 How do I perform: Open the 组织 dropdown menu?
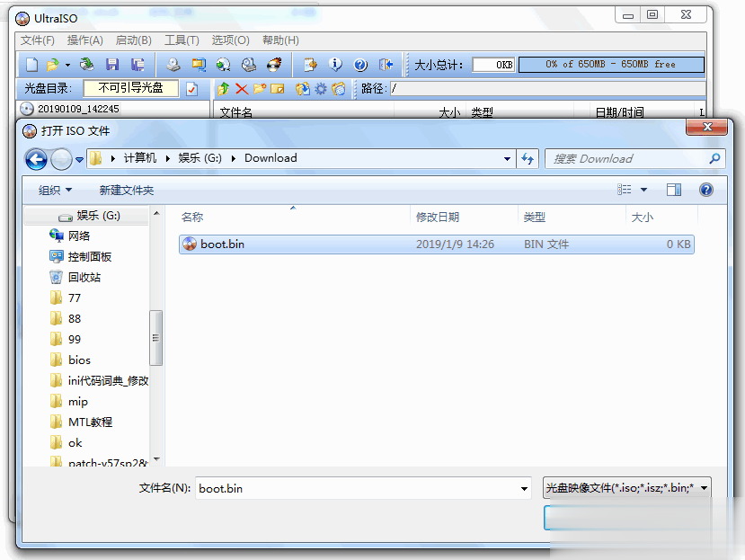pyautogui.click(x=55, y=191)
